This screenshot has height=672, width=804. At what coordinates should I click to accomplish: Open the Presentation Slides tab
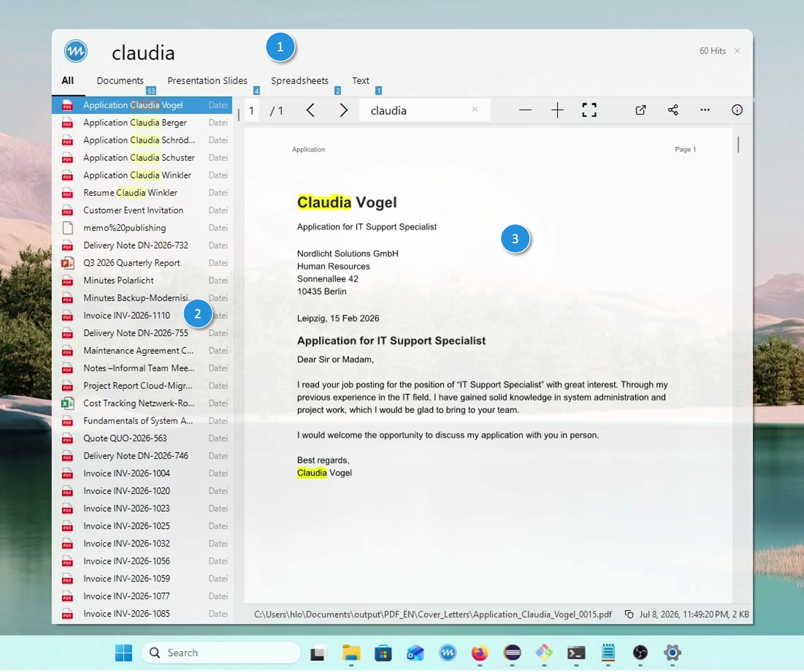[207, 81]
